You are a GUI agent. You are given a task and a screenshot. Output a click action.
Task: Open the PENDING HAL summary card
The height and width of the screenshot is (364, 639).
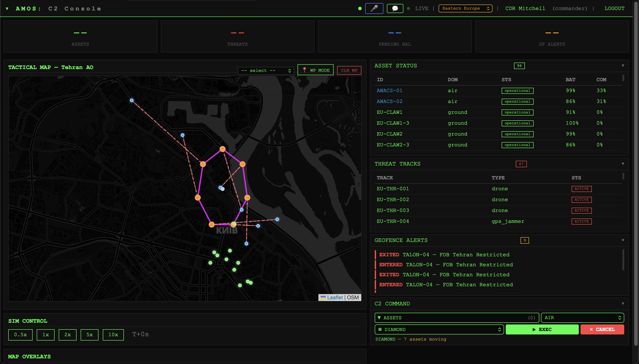point(395,36)
